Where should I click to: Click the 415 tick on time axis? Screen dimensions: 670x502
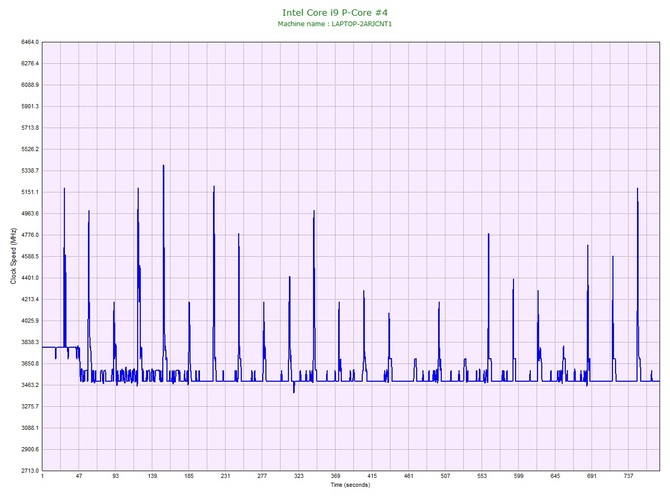coord(372,476)
